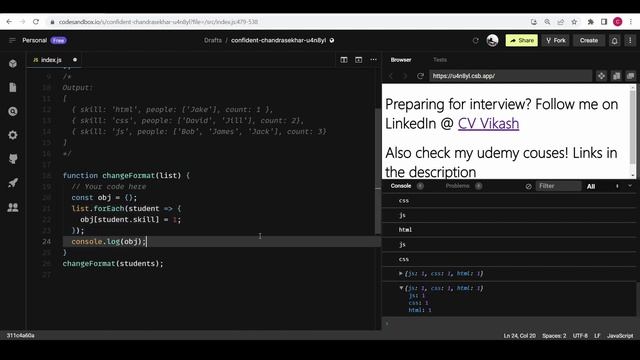The width and height of the screenshot is (640, 360).
Task: Collapse the console panel with chevron
Action: point(630,186)
